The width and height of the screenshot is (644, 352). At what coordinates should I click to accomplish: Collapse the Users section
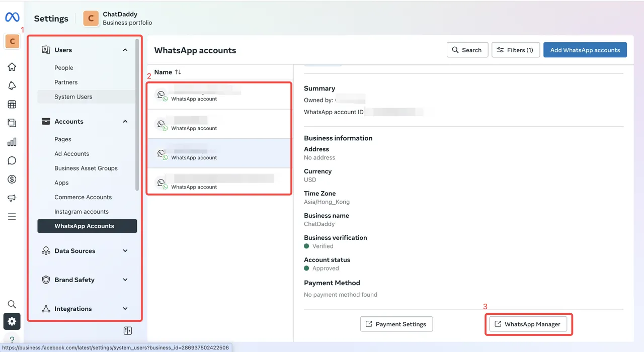point(125,50)
